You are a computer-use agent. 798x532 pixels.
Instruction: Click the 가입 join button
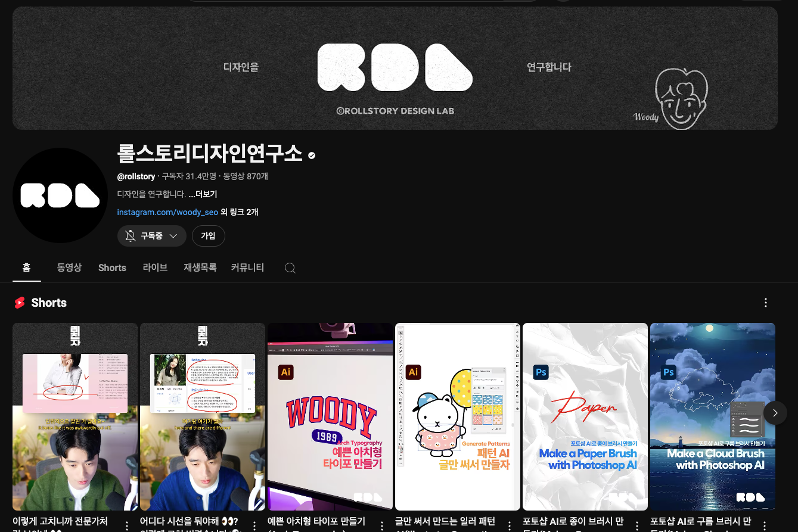tap(208, 236)
